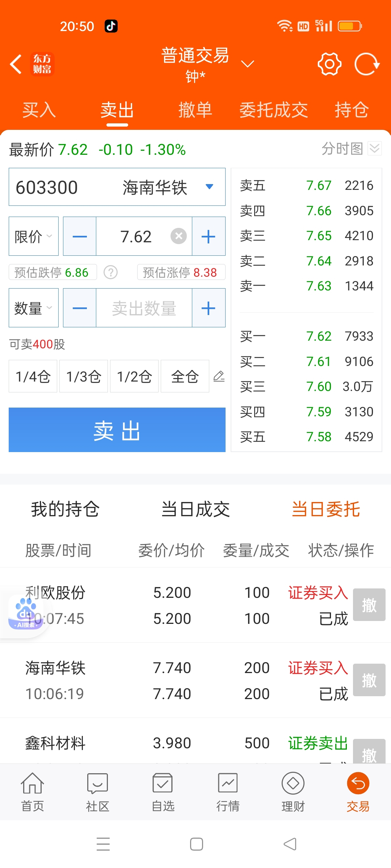The width and height of the screenshot is (391, 868).
Task: Open 理财 wealth management icon
Action: click(293, 792)
